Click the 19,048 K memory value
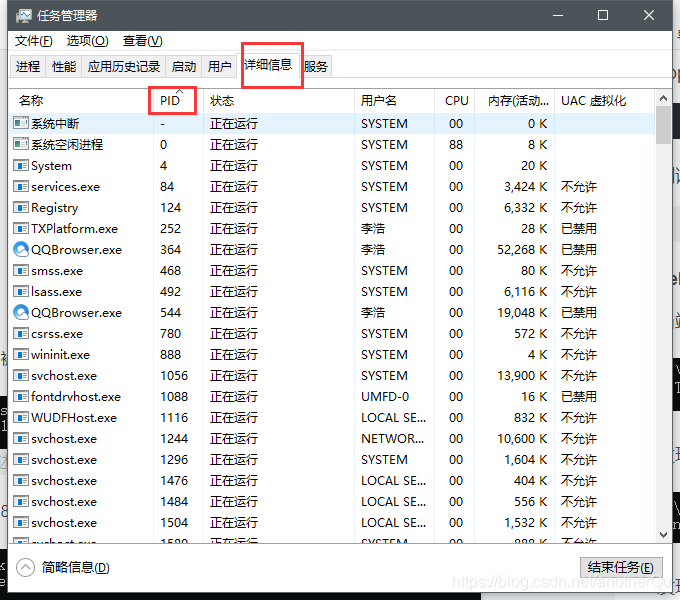This screenshot has width=680, height=600. click(x=522, y=313)
